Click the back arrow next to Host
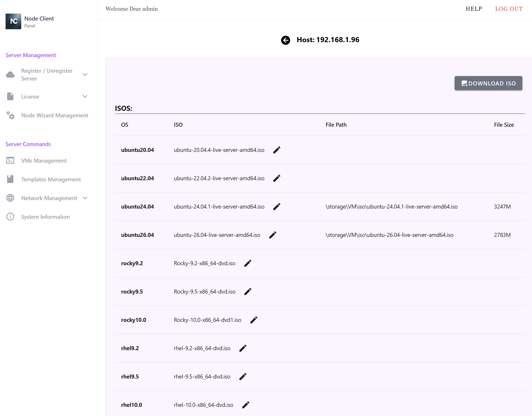 pyautogui.click(x=286, y=40)
